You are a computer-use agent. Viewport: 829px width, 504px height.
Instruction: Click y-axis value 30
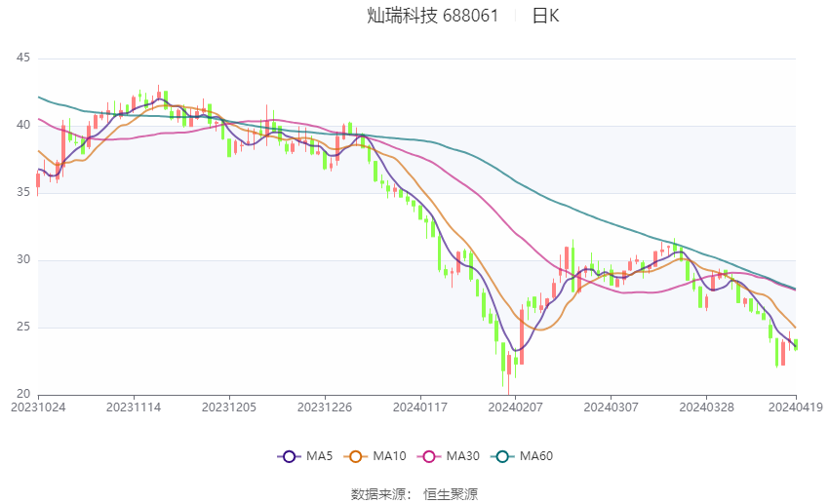coord(23,259)
